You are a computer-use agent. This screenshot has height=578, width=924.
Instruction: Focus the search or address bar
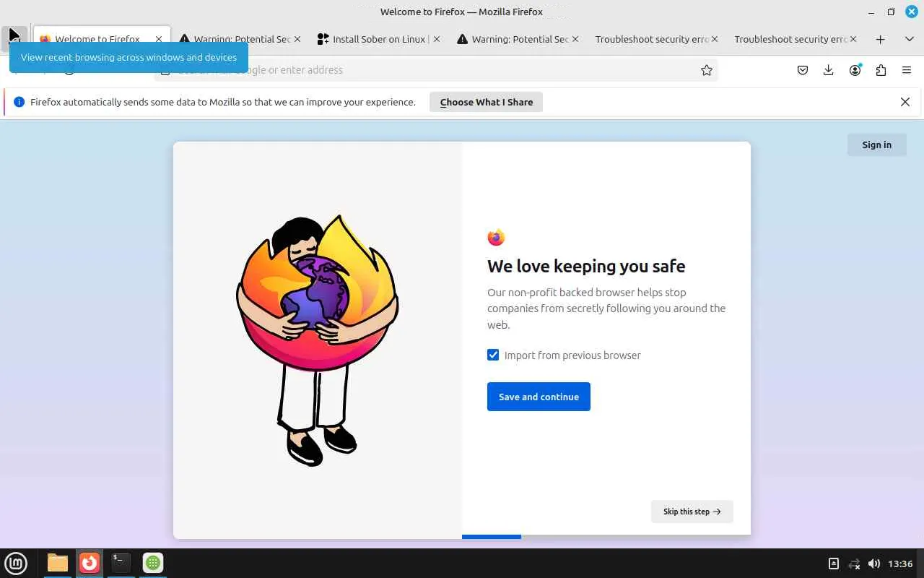click(x=437, y=70)
